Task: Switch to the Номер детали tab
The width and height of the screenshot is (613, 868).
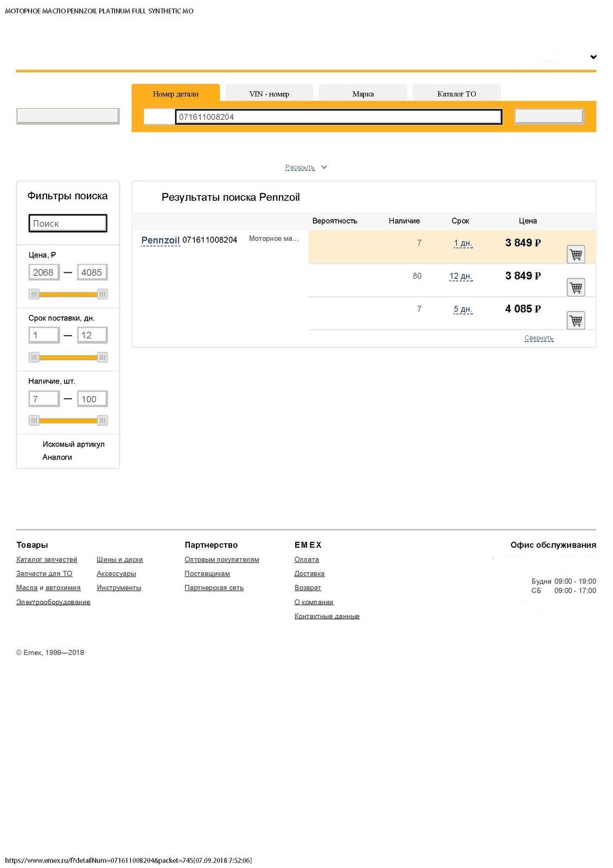Action: [176, 93]
